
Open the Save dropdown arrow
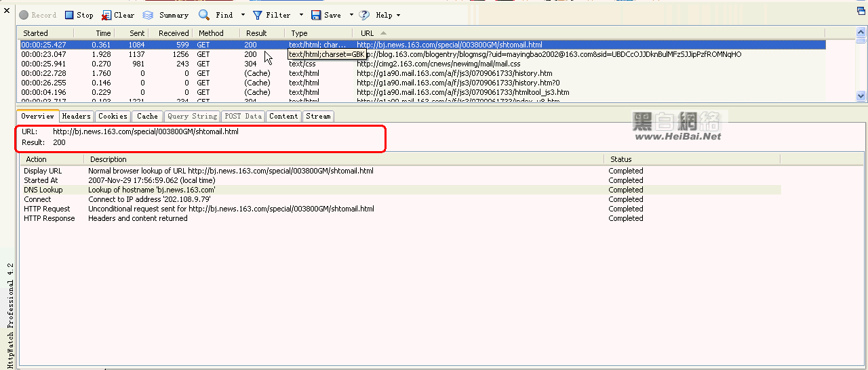(x=351, y=15)
